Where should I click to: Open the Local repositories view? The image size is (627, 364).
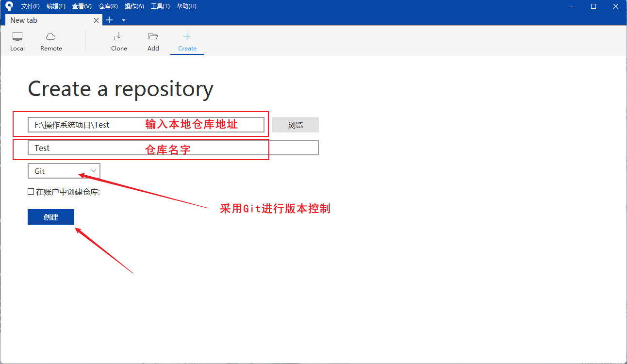click(x=17, y=42)
